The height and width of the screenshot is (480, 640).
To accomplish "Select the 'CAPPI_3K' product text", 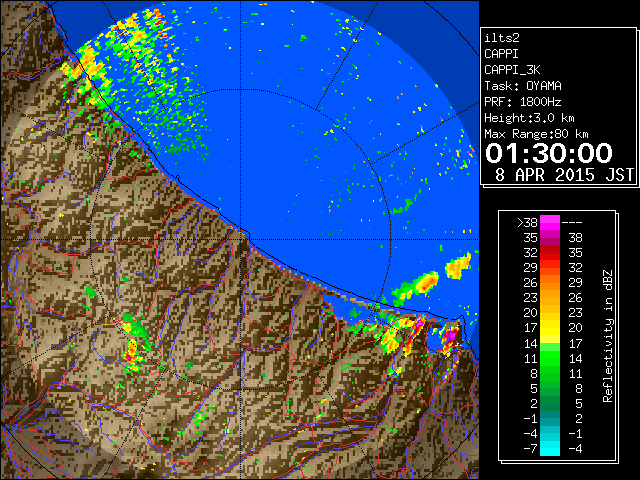I will [x=512, y=70].
